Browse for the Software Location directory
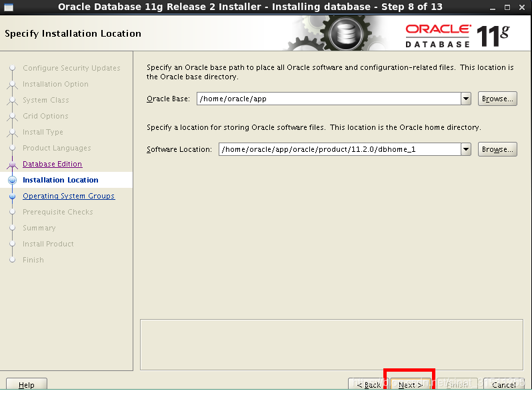Image resolution: width=532 pixels, height=395 pixels. point(497,149)
